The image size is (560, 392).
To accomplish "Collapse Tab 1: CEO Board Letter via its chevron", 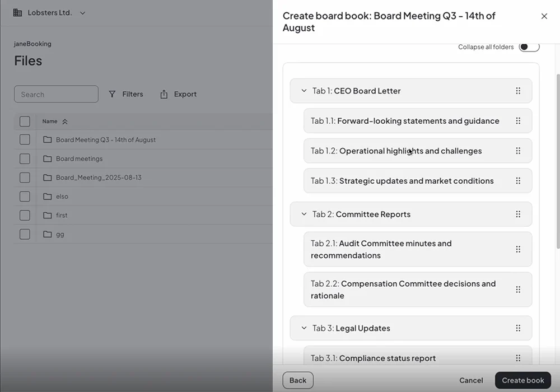I will [304, 90].
